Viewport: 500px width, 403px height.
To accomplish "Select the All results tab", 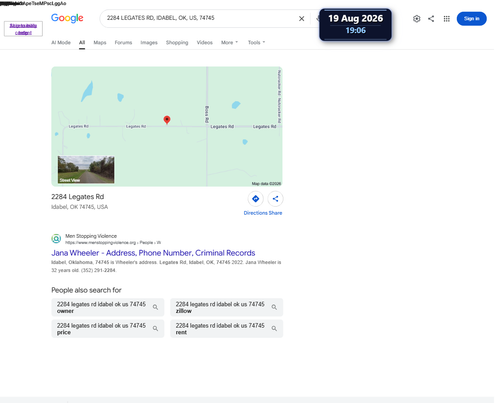I will tap(82, 42).
